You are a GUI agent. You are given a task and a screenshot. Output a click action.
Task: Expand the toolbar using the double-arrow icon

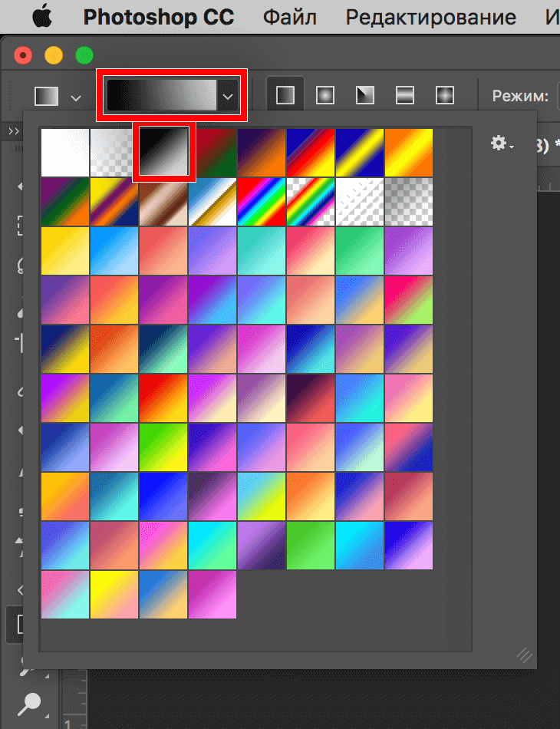click(x=13, y=131)
